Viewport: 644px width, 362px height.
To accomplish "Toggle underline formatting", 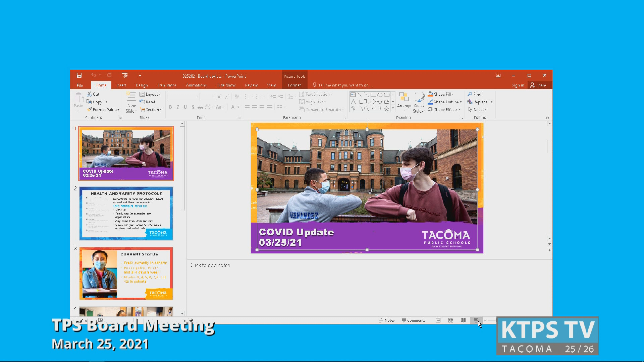I will coord(185,107).
